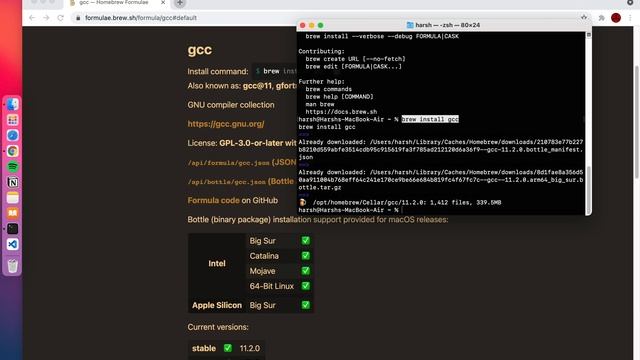Viewport: 640px width, 360px height.
Task: Launch Safari from the dock
Action: pos(12,136)
